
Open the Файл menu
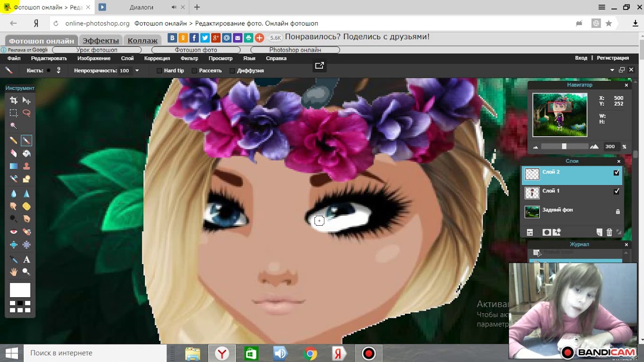coord(14,58)
